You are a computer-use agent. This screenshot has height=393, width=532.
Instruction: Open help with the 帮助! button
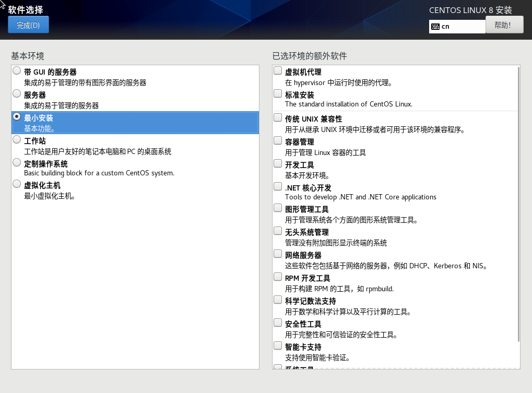coord(504,25)
